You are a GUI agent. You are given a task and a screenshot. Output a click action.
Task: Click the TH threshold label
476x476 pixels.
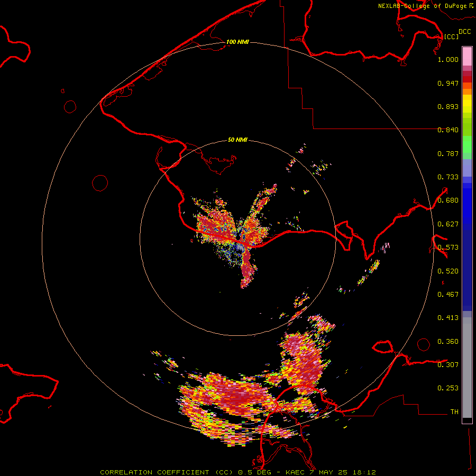[454, 412]
